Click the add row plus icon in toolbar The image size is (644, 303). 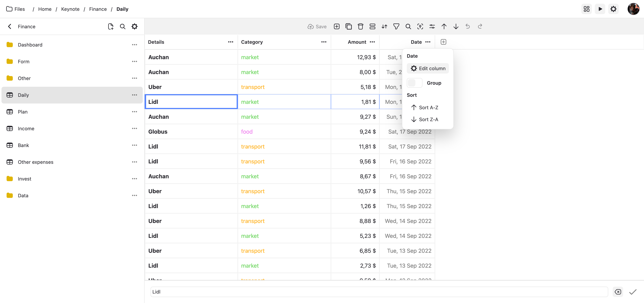tap(337, 26)
